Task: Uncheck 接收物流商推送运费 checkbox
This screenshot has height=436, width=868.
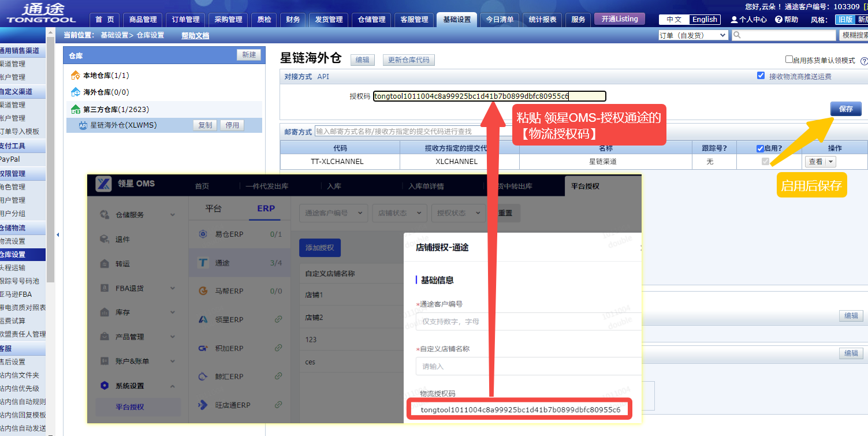Action: pos(761,76)
